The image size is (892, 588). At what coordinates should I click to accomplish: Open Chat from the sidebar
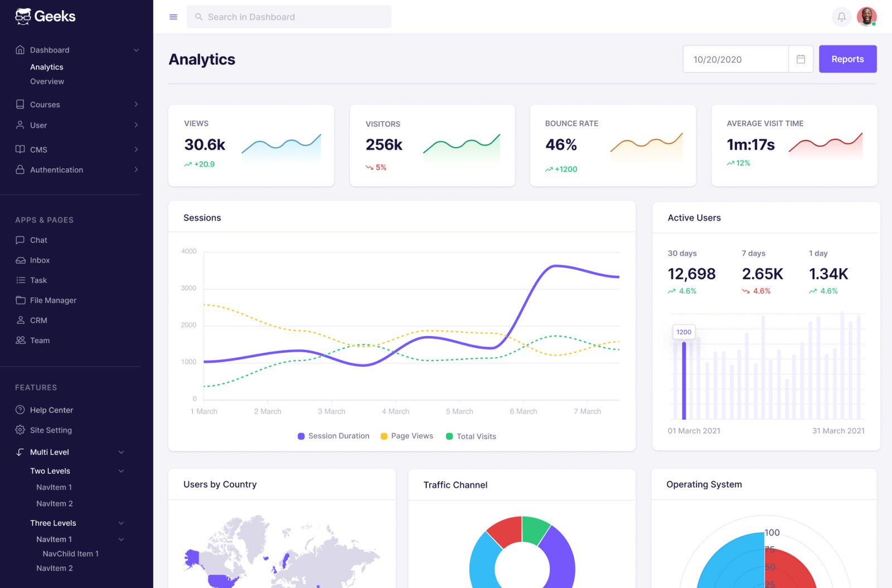tap(38, 240)
